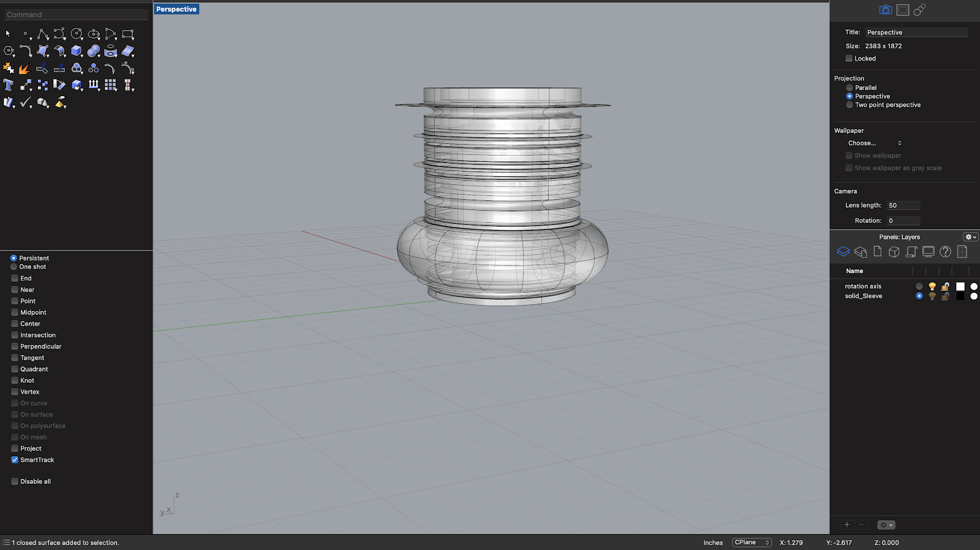Image resolution: width=980 pixels, height=550 pixels.
Task: Enable the Midpoint object snap
Action: 15,312
